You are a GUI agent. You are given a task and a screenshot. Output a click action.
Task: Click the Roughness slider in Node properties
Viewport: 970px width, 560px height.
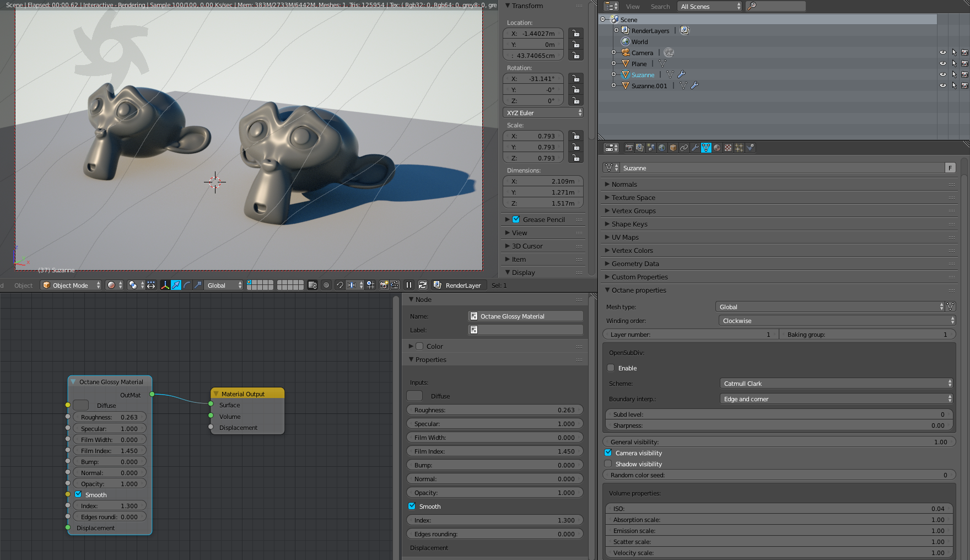494,410
